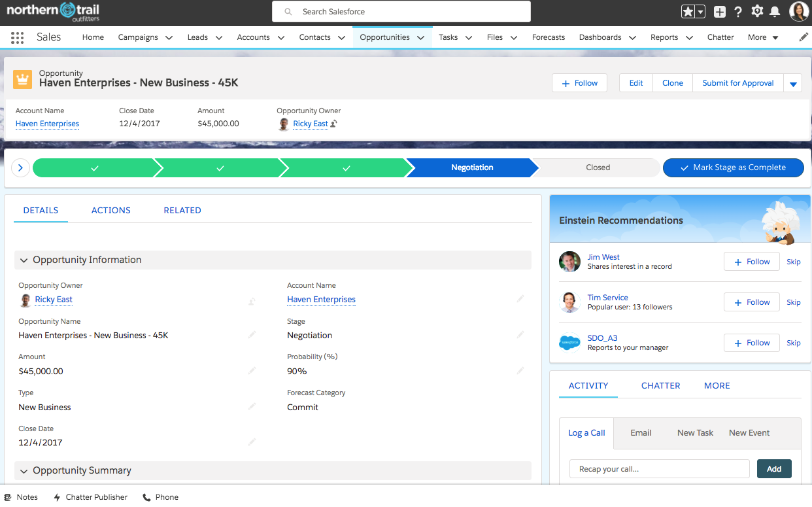Image resolution: width=812 pixels, height=507 pixels.
Task: Edit the Amount field via its pencil icon
Action: (x=252, y=371)
